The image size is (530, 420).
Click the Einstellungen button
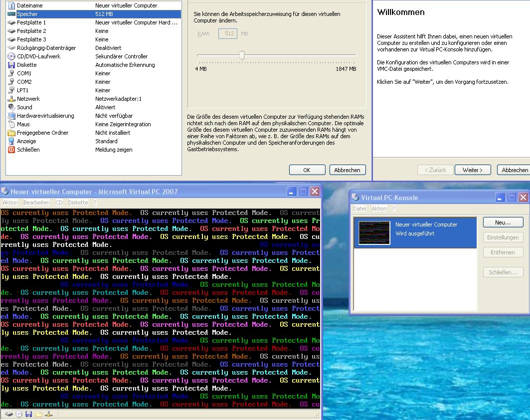[x=503, y=237]
